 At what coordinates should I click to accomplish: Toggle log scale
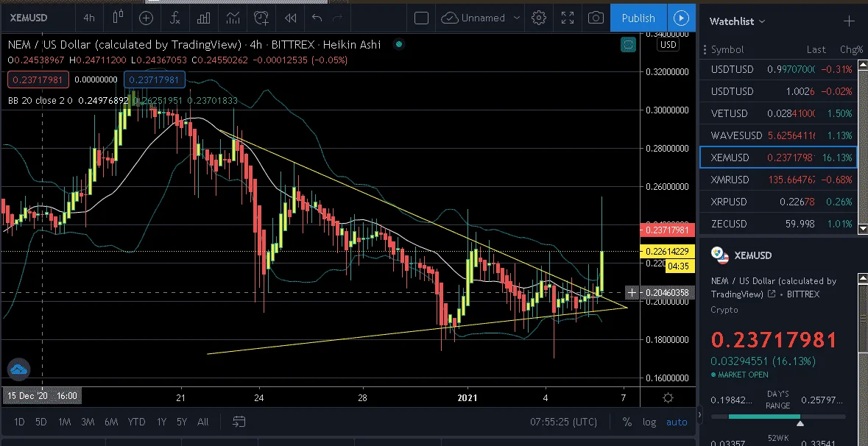(649, 422)
